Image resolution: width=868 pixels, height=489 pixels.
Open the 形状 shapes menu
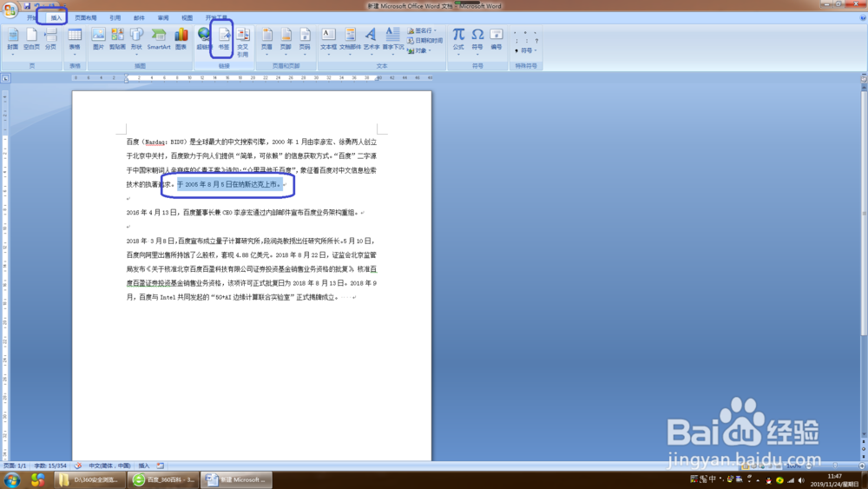coord(137,40)
